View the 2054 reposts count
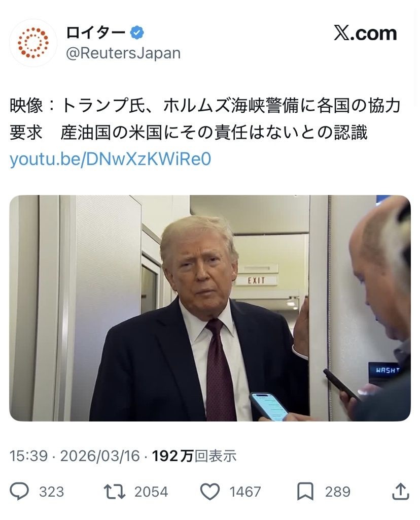Image resolution: width=420 pixels, height=520 pixels. [x=151, y=492]
